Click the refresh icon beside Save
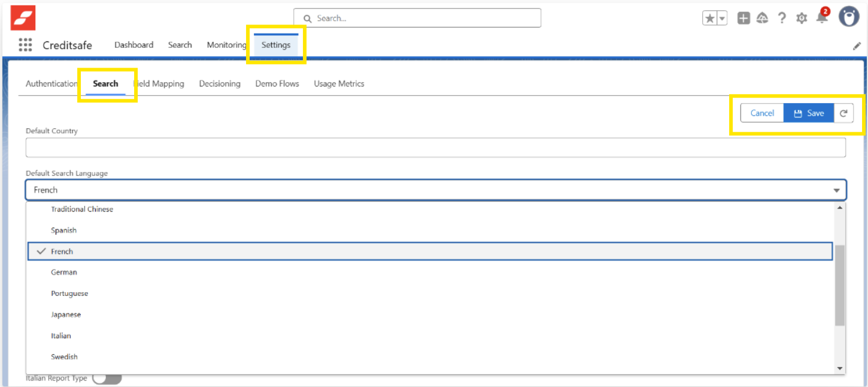 [x=843, y=113]
